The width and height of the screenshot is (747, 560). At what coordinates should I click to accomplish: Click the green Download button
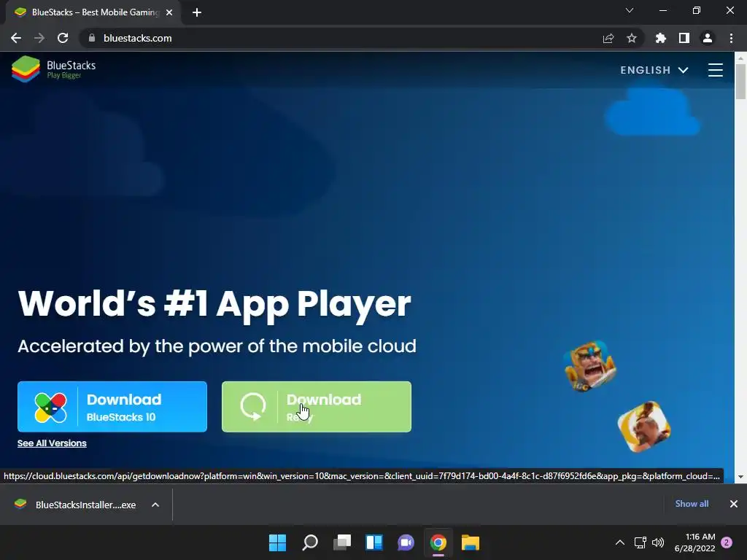click(x=317, y=407)
